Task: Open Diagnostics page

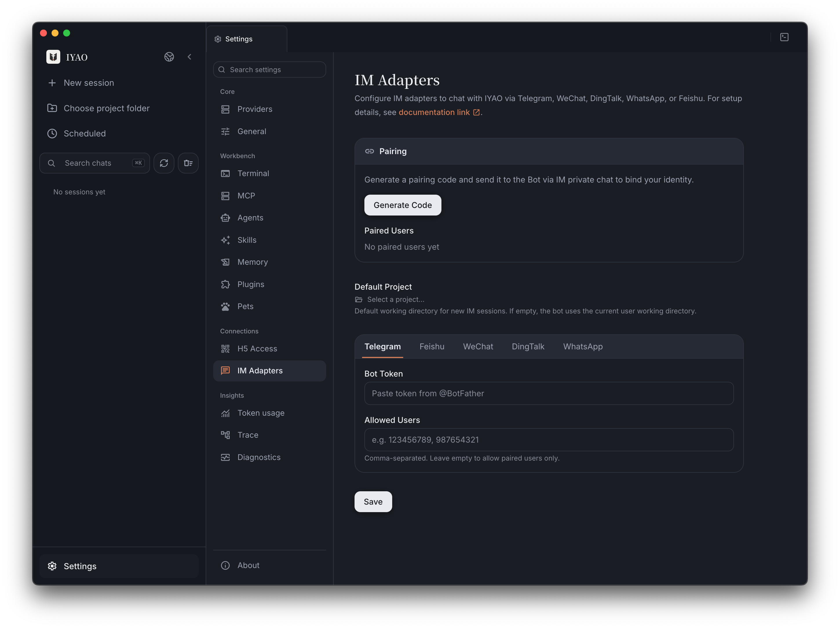Action: (270, 457)
